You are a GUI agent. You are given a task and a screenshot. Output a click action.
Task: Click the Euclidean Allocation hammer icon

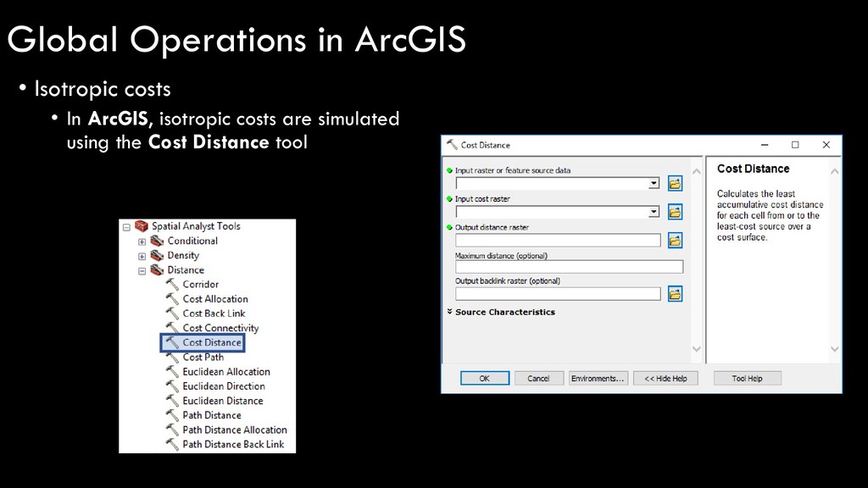coord(172,372)
